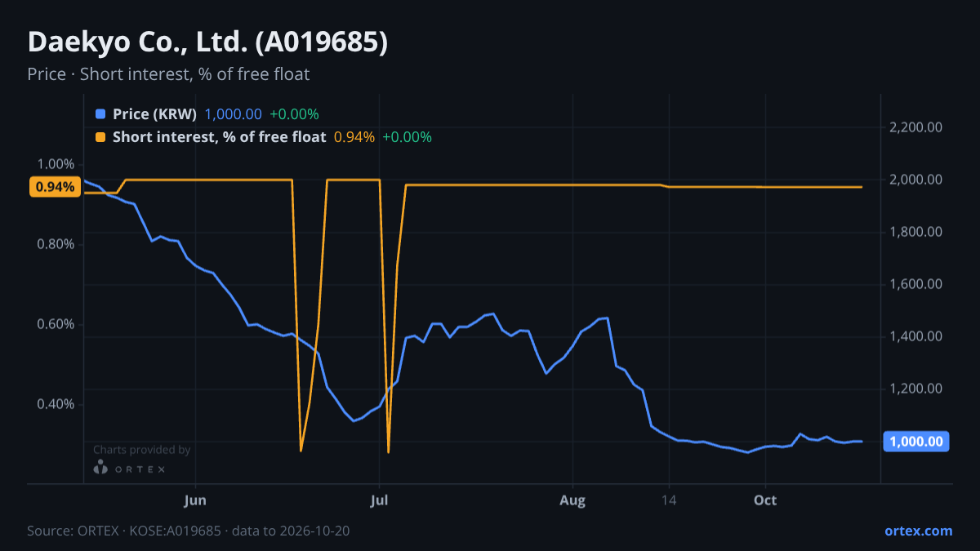Click the Price value 1,000.00 in legend
The width and height of the screenshot is (980, 551).
(x=233, y=114)
